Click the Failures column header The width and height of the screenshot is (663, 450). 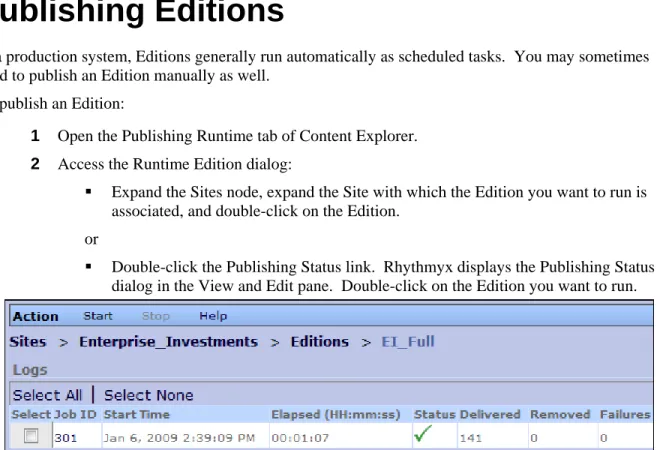625,414
